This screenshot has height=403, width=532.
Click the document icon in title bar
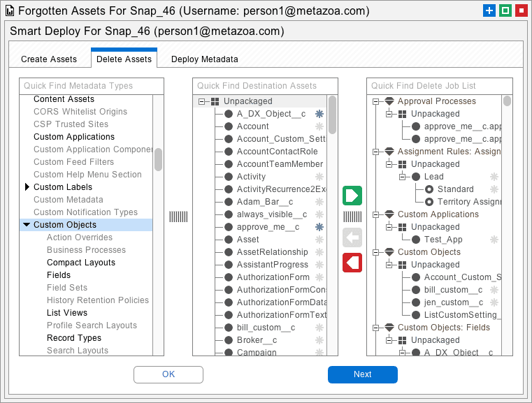[10, 11]
